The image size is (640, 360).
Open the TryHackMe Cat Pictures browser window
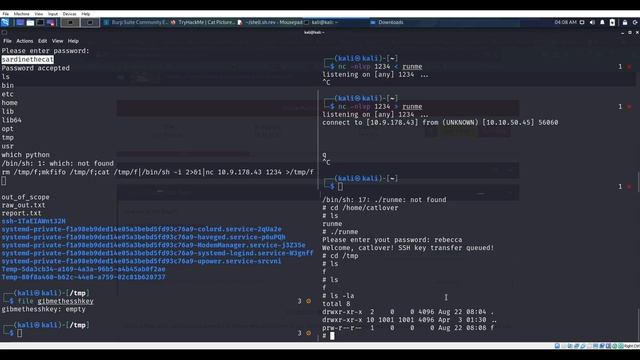coord(203,22)
